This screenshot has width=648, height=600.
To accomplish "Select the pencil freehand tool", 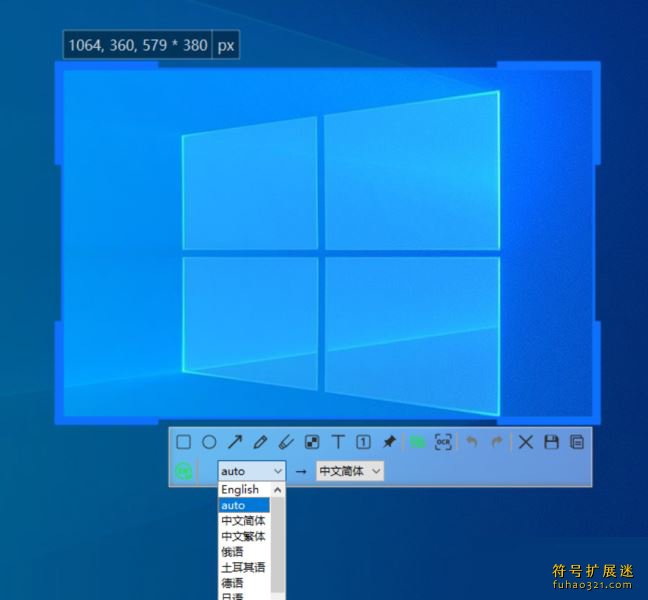I will tap(261, 442).
